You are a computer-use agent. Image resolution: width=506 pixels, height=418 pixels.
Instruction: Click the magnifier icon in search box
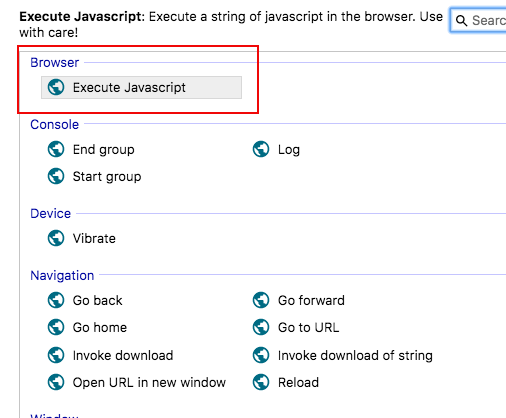point(461,21)
